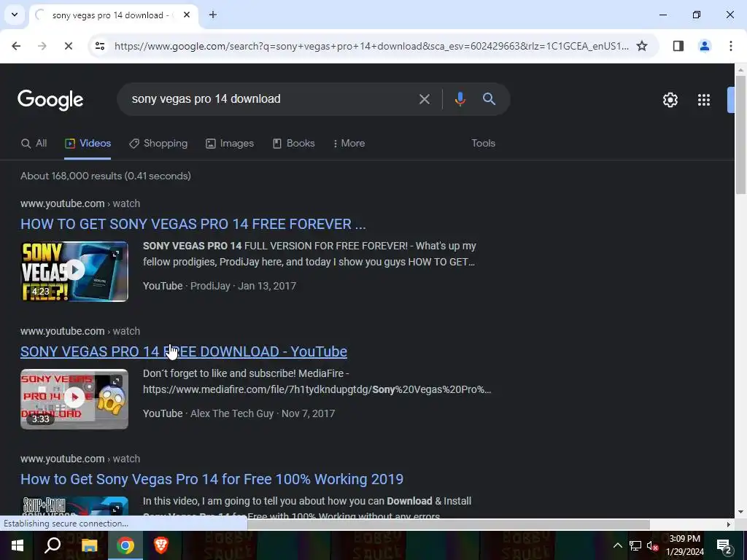
Task: Show hidden system tray icons
Action: [x=617, y=545]
